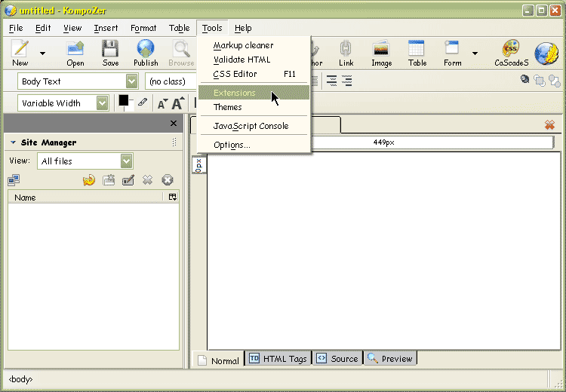Click the Image toolbar icon

(382, 53)
